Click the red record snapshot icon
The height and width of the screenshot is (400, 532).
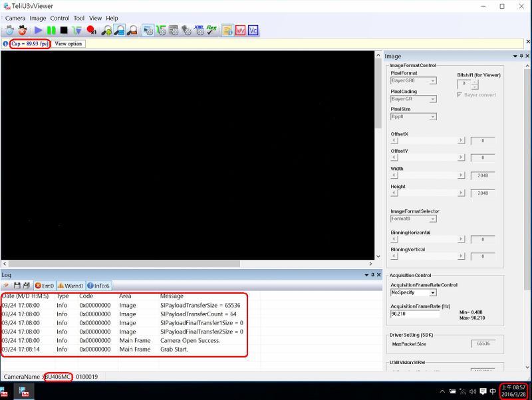click(91, 30)
